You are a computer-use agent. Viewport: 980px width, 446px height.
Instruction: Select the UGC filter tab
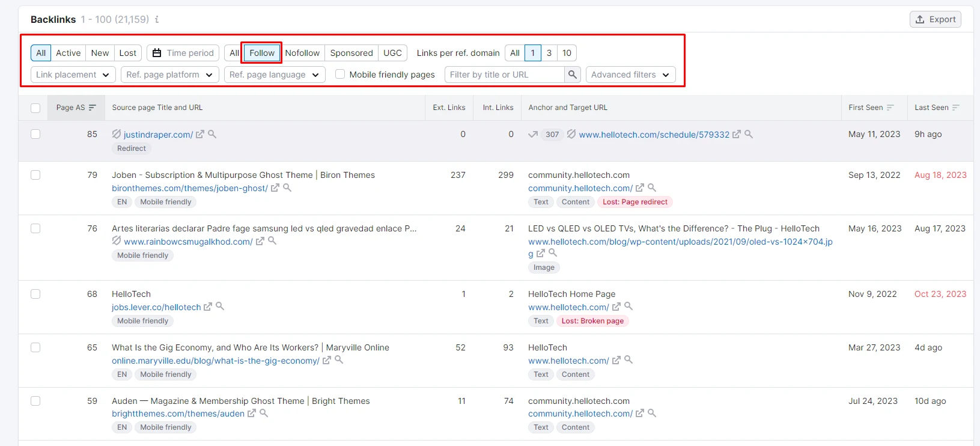pos(393,53)
